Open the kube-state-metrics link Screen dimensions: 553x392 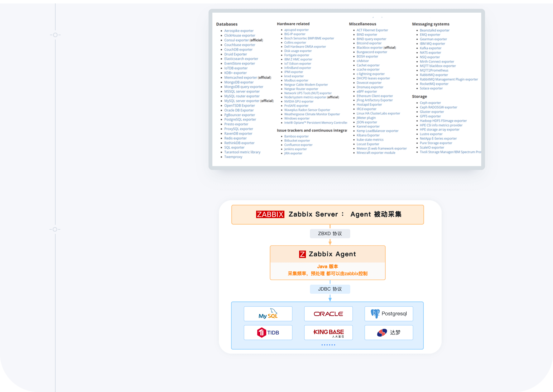pyautogui.click(x=370, y=140)
